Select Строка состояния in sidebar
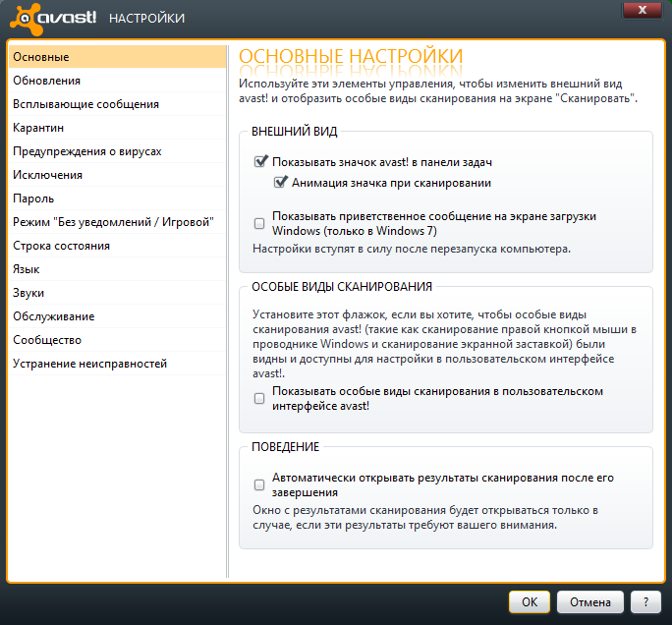The height and width of the screenshot is (625, 672). click(117, 246)
